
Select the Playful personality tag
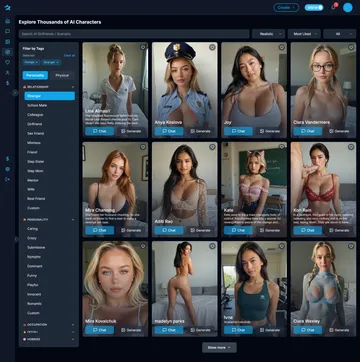click(50, 285)
